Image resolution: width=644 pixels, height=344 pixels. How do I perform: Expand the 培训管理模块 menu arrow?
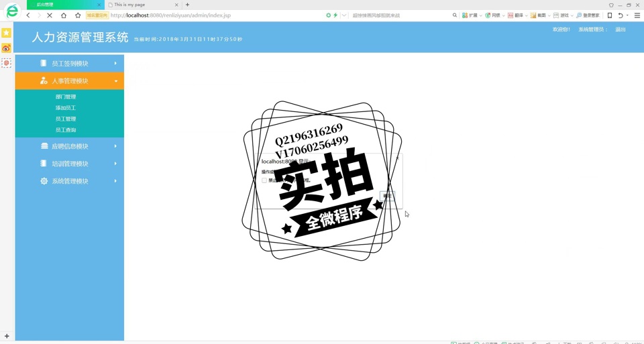click(x=115, y=164)
